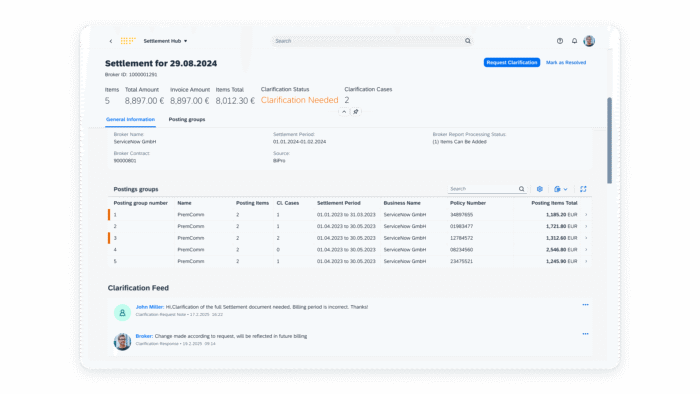Screen dimensions: 700x394
Task: Select the amount 1,721.80 EUR
Action: pos(562,226)
